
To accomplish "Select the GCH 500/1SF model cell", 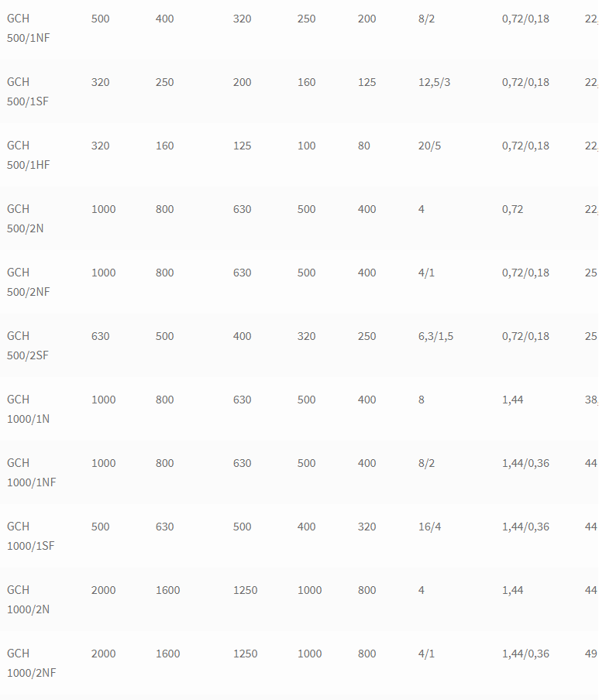I will click(28, 91).
